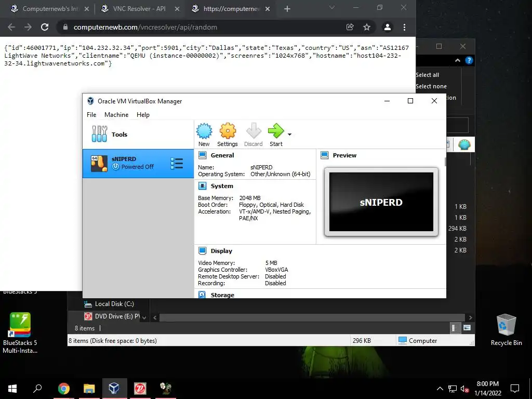Viewport: 532px width, 399px height.
Task: Open the browser profile icon
Action: point(387,27)
